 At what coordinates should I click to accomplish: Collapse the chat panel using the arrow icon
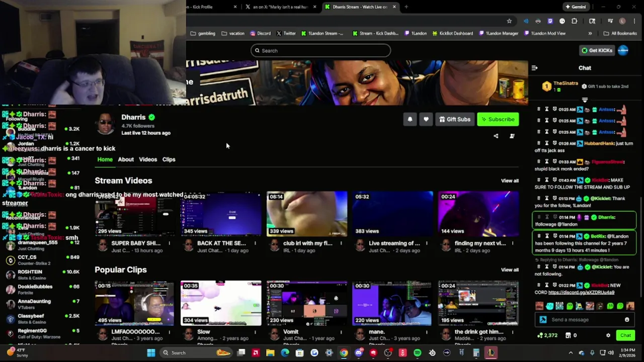coord(534,68)
